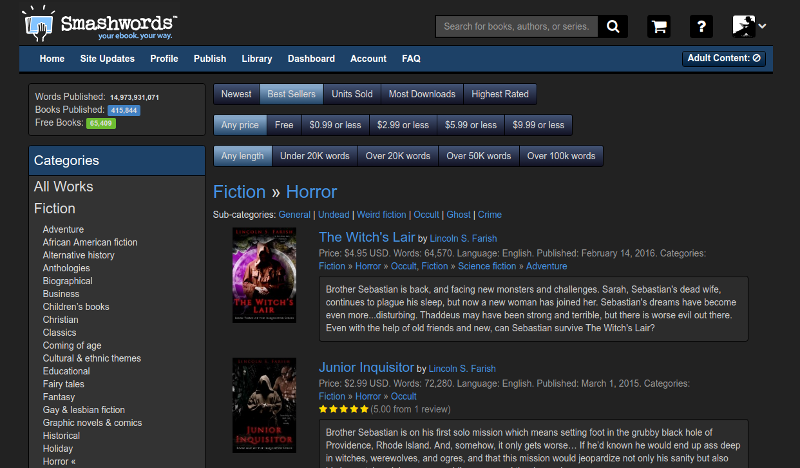Open All Works category
This screenshot has height=468, width=800.
pyautogui.click(x=64, y=187)
